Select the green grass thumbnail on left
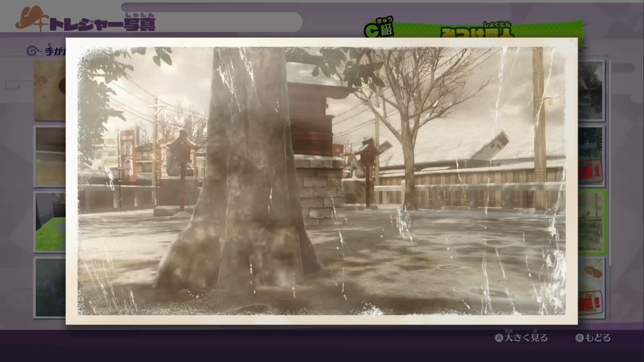The width and height of the screenshot is (644, 362). (x=50, y=222)
